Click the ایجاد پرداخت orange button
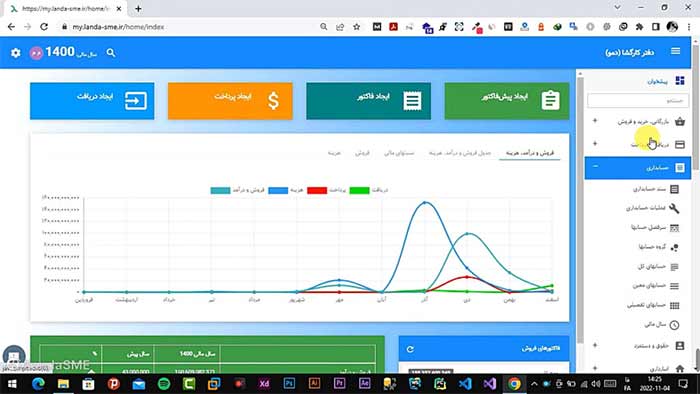The width and height of the screenshot is (700, 394). (x=230, y=101)
